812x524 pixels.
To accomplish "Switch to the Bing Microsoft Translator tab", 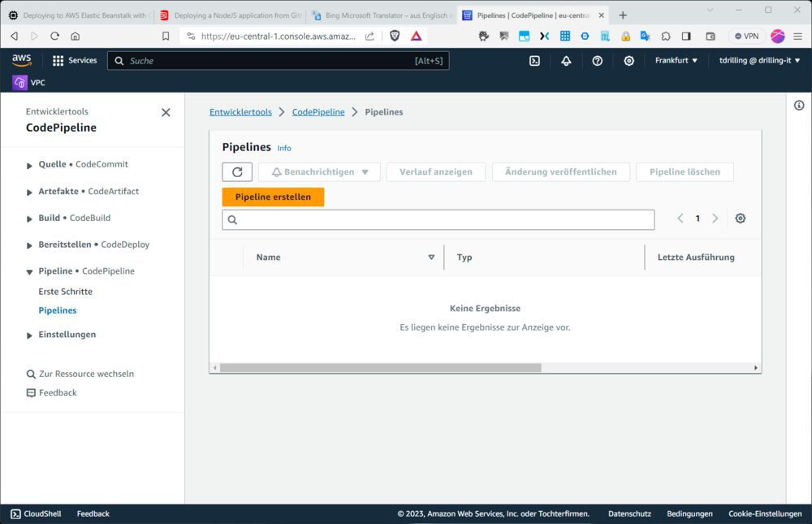I will tap(380, 15).
